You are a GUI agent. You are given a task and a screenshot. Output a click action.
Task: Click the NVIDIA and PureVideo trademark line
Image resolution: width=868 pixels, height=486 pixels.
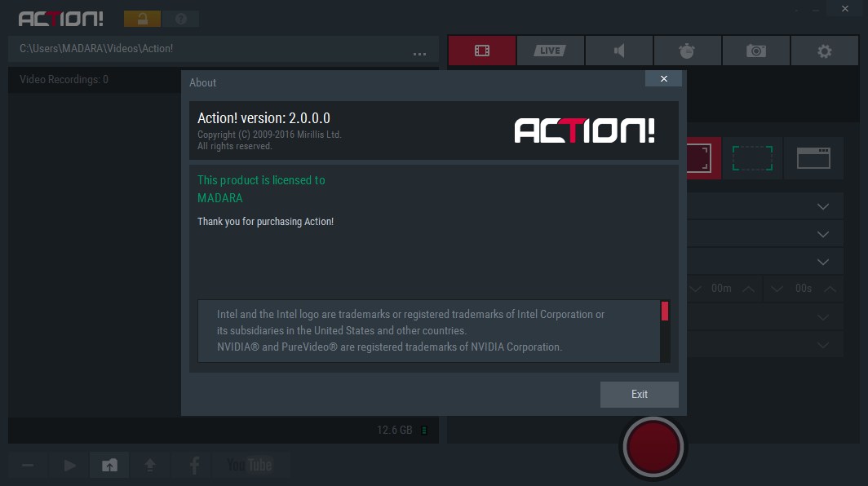(x=389, y=347)
